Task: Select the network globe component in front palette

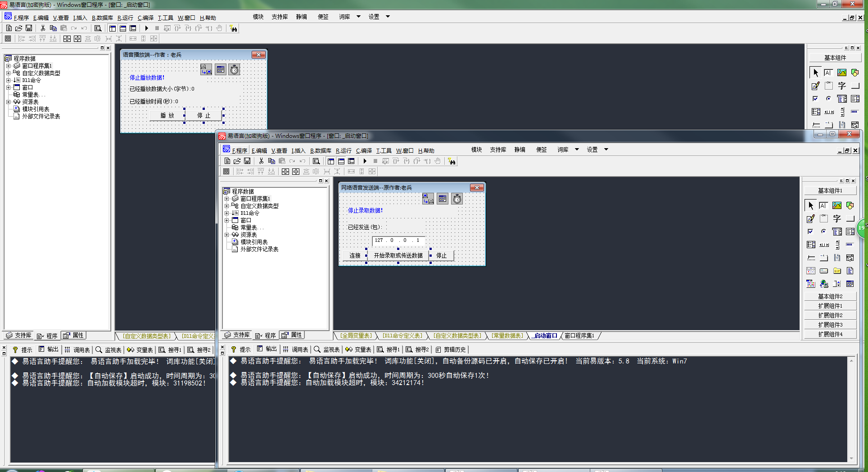Action: pos(824,284)
